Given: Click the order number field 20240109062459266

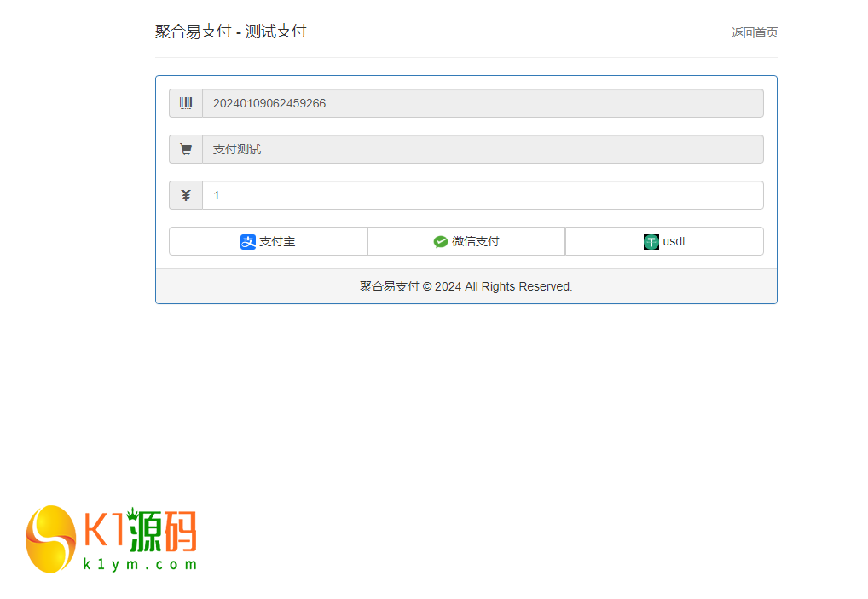Looking at the screenshot, I should [483, 103].
